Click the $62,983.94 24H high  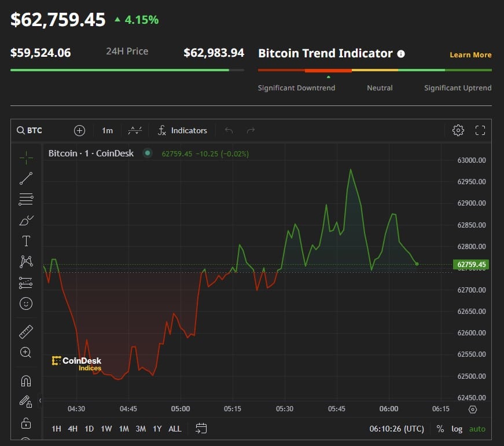tap(214, 53)
